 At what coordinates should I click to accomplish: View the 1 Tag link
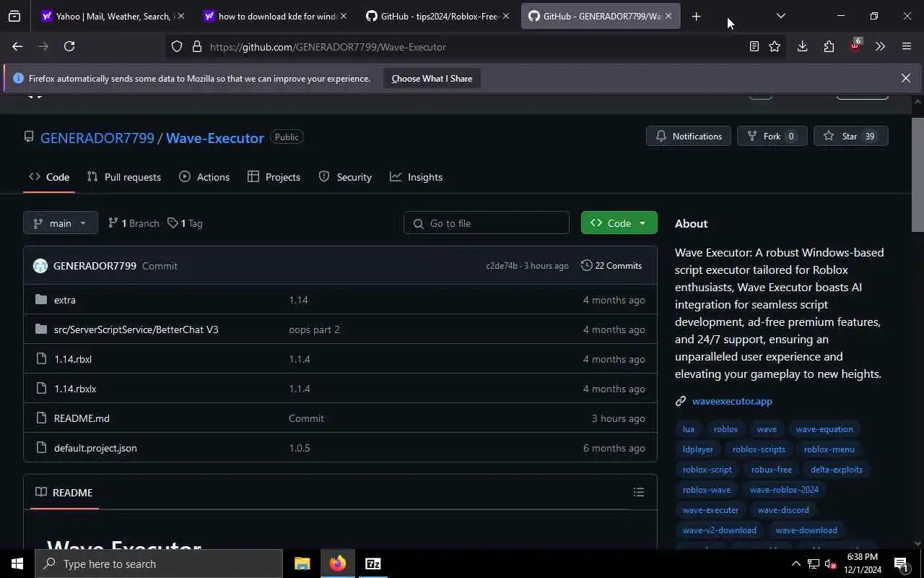coord(186,223)
